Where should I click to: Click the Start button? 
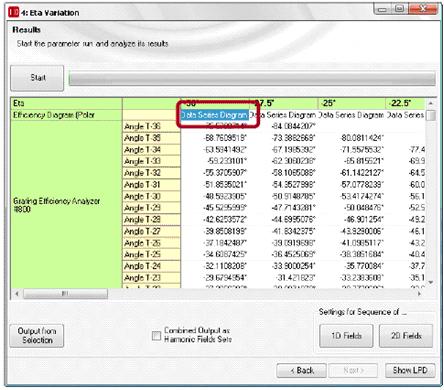[37, 78]
